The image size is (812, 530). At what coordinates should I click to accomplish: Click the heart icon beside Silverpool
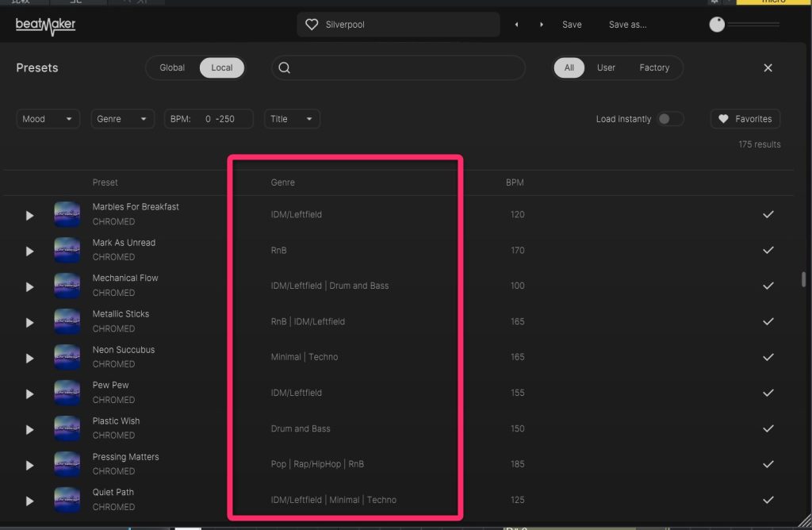point(312,25)
